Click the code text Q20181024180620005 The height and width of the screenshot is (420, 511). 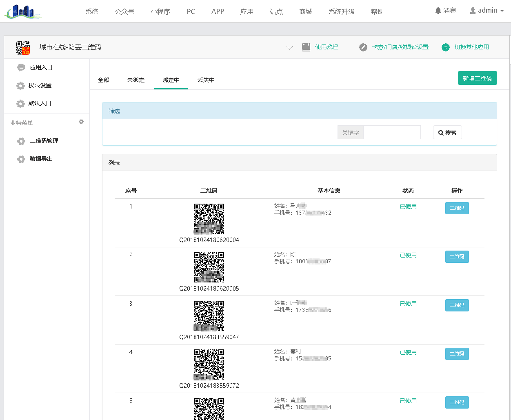tap(209, 289)
